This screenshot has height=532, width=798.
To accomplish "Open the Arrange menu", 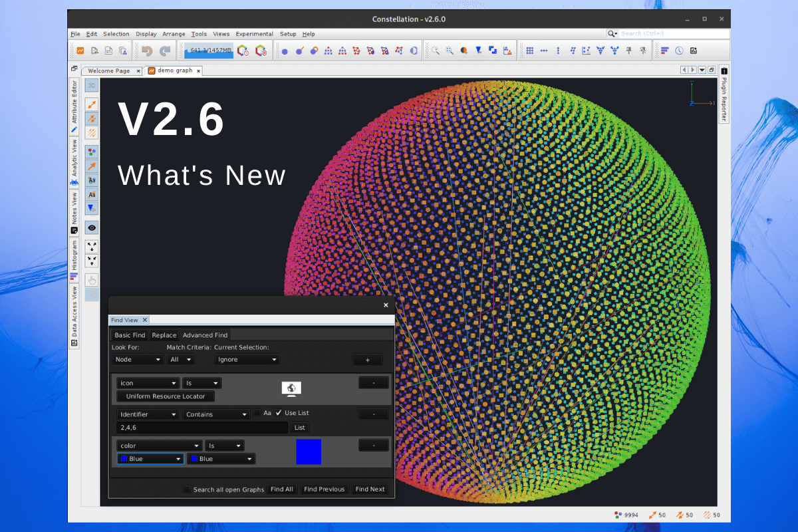I will click(174, 34).
